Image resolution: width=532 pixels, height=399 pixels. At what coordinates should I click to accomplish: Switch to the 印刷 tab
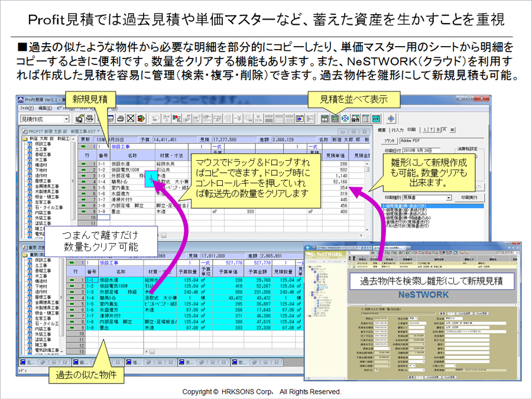[x=411, y=130]
